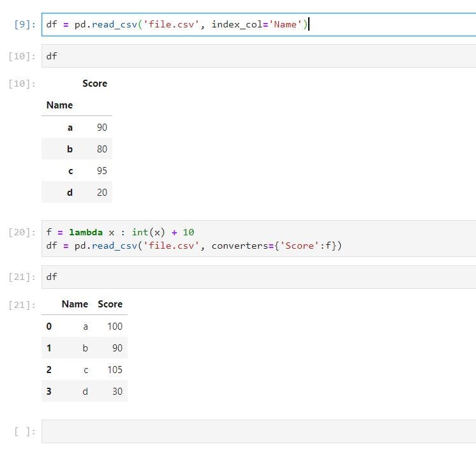The image size is (476, 470).
Task: Click the value 80 in the first table
Action: pos(102,149)
